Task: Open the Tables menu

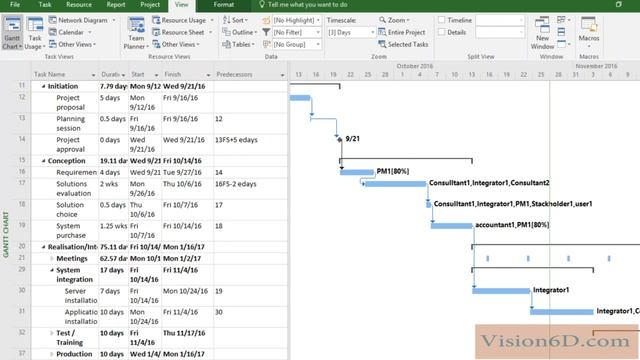Action: coord(239,44)
